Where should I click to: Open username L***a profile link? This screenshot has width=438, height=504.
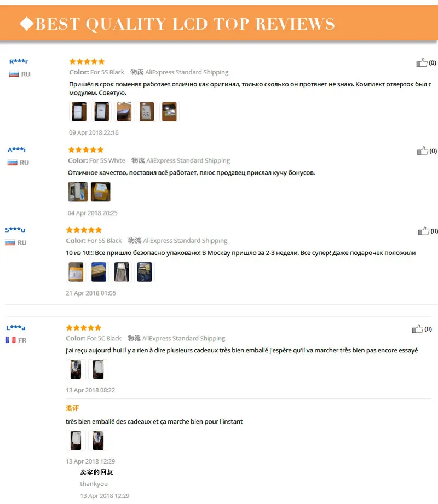coord(16,328)
